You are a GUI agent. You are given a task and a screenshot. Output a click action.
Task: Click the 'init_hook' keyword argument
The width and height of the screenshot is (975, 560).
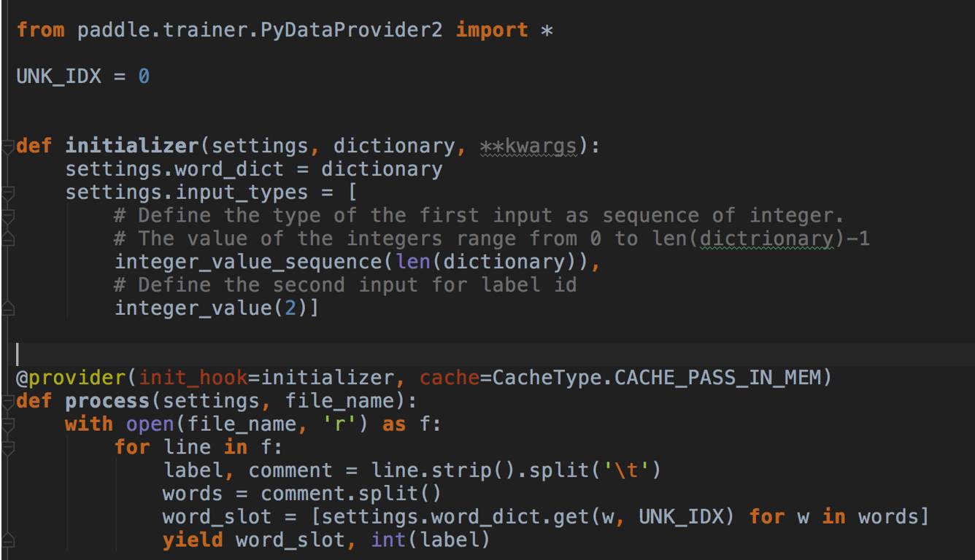(x=193, y=378)
